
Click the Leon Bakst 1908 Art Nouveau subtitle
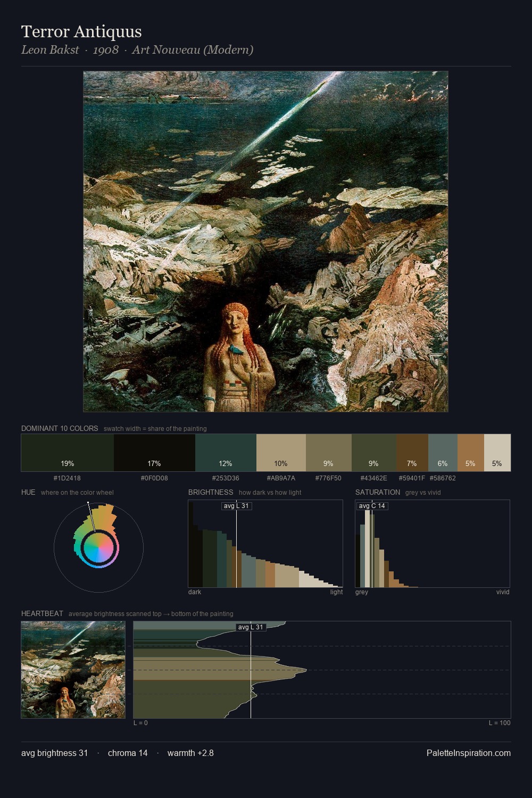(137, 50)
